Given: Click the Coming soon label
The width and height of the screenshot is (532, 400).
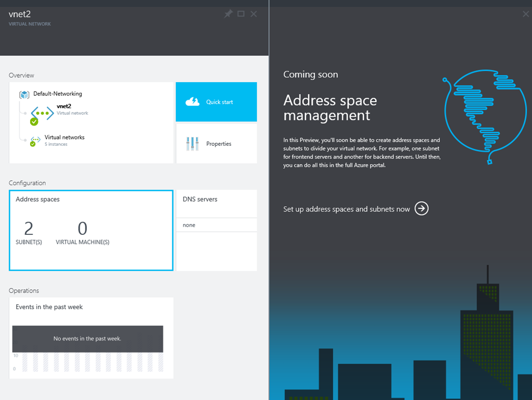Looking at the screenshot, I should point(310,74).
